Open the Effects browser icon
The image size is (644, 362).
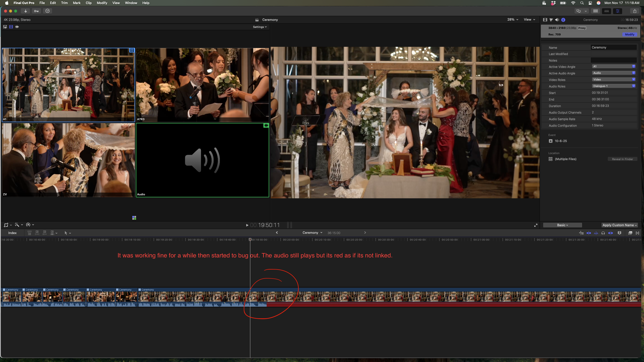click(x=630, y=233)
